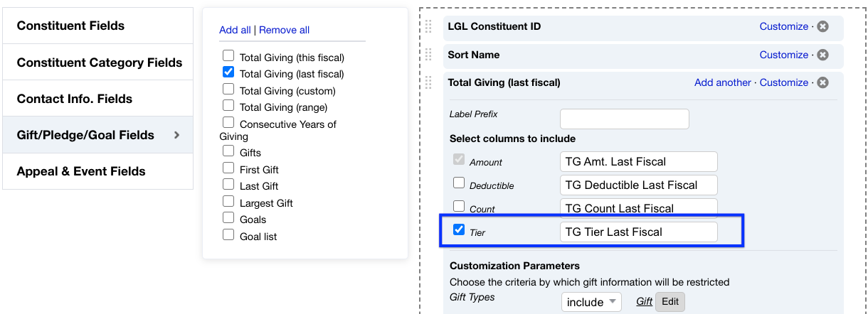Click the Add all link

(235, 30)
